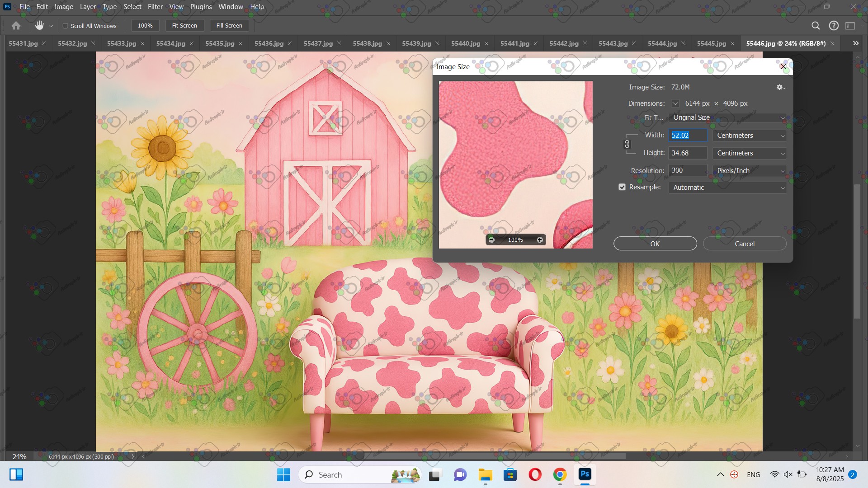Open the Resample Automatic method dropdown
This screenshot has width=868, height=488.
click(727, 188)
